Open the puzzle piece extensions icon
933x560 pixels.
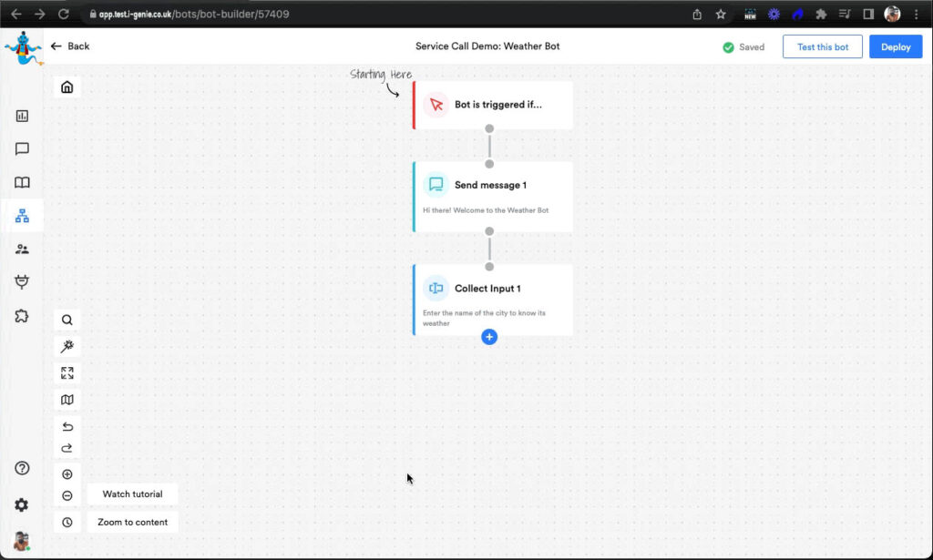point(22,316)
